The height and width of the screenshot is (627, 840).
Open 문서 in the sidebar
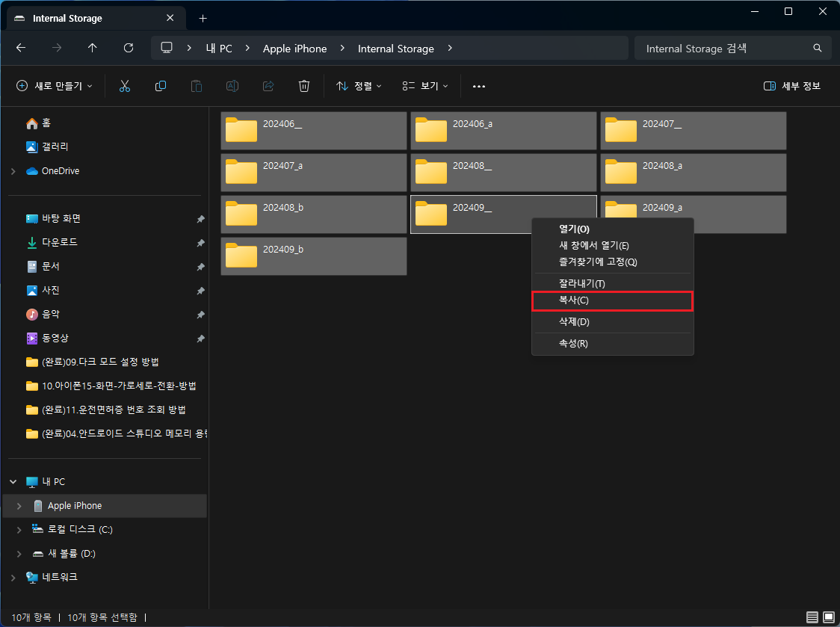(x=43, y=266)
